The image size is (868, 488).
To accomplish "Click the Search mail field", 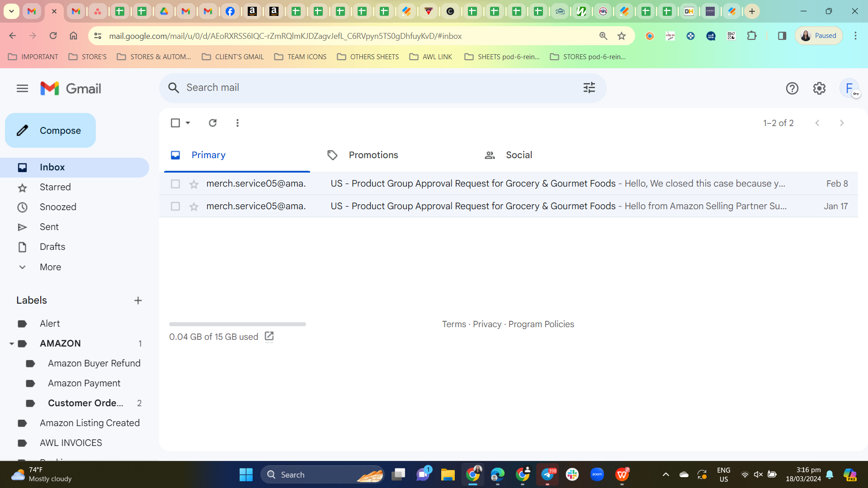I will point(382,88).
